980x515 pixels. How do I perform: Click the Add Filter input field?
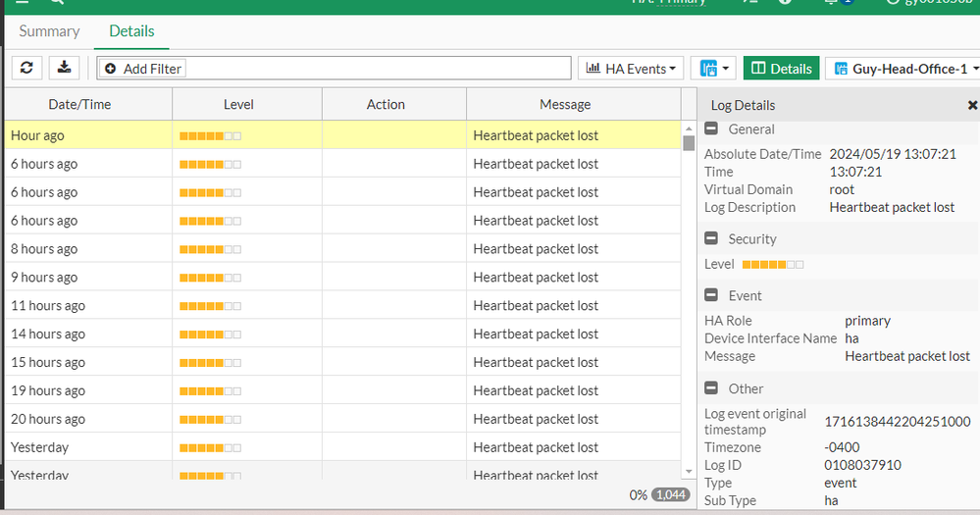373,69
